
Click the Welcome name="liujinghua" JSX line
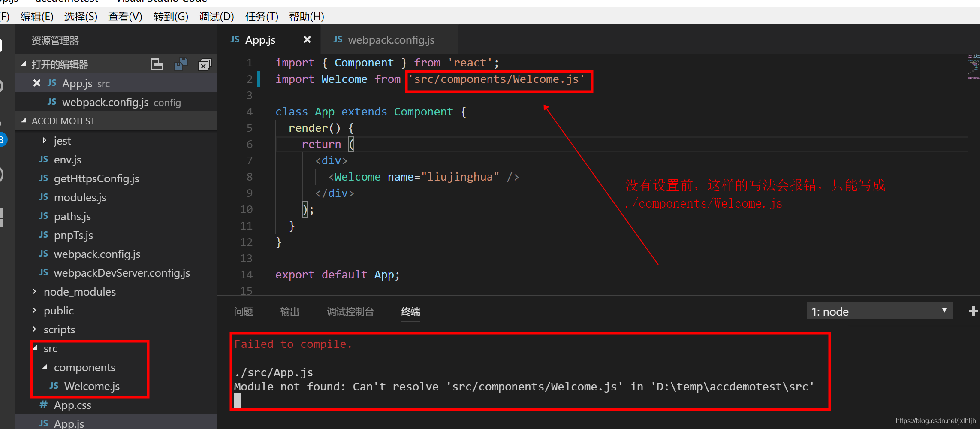[424, 177]
